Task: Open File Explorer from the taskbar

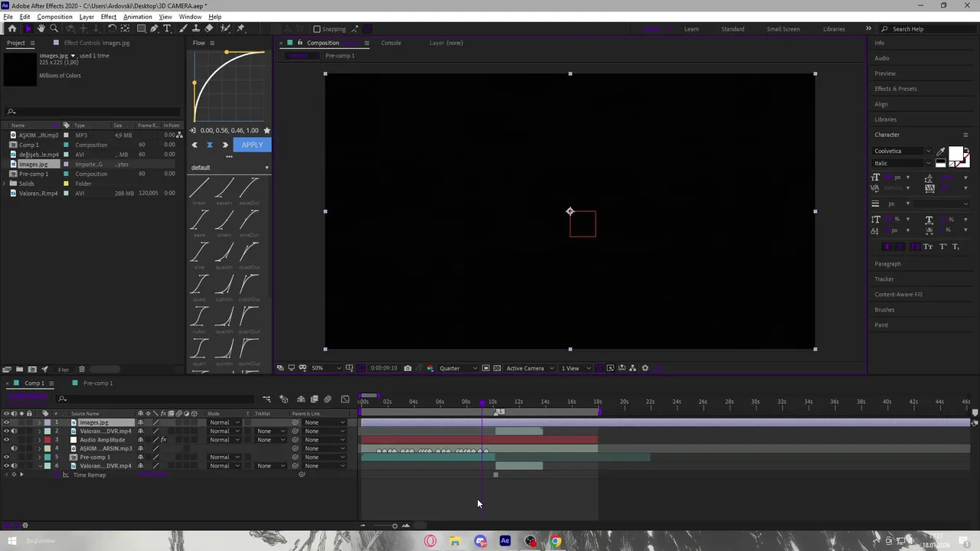Action: coord(455,541)
